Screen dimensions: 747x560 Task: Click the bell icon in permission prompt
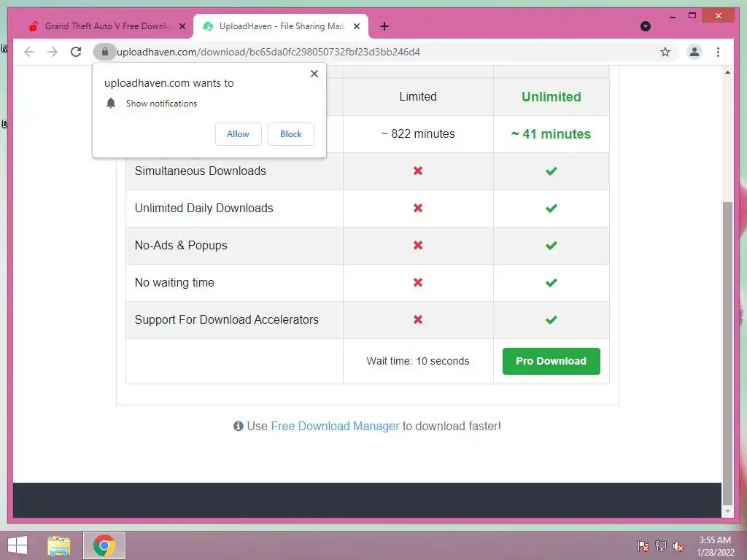click(111, 104)
